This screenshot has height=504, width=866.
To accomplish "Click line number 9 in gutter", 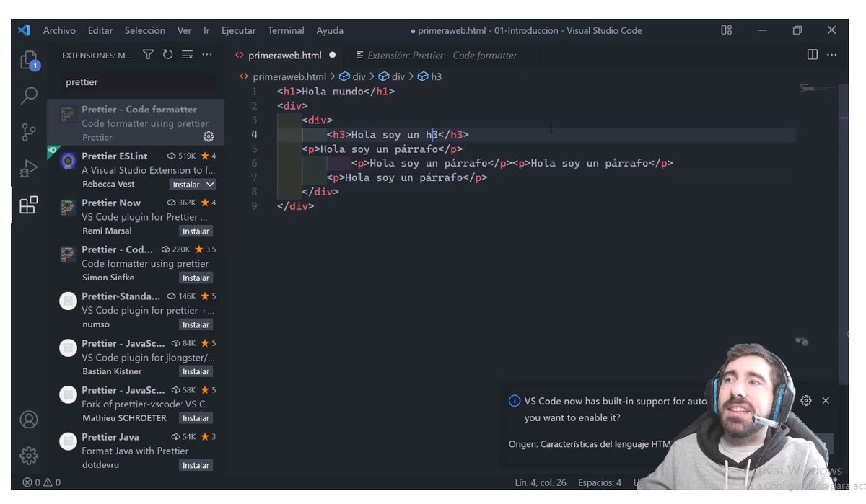I will point(253,206).
